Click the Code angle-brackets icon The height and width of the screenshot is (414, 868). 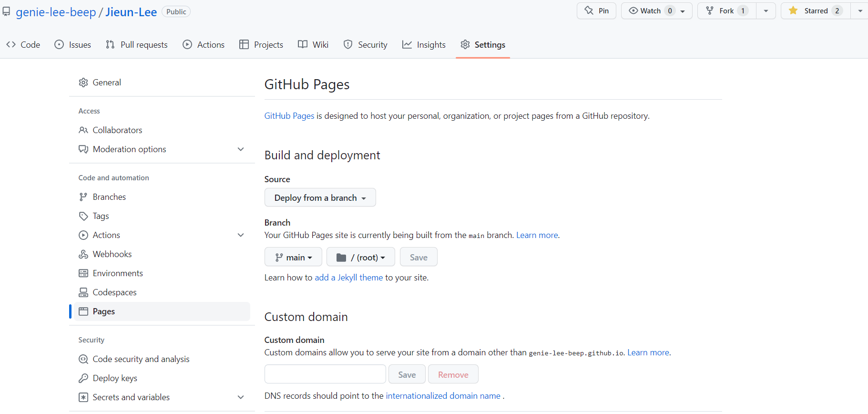point(11,44)
